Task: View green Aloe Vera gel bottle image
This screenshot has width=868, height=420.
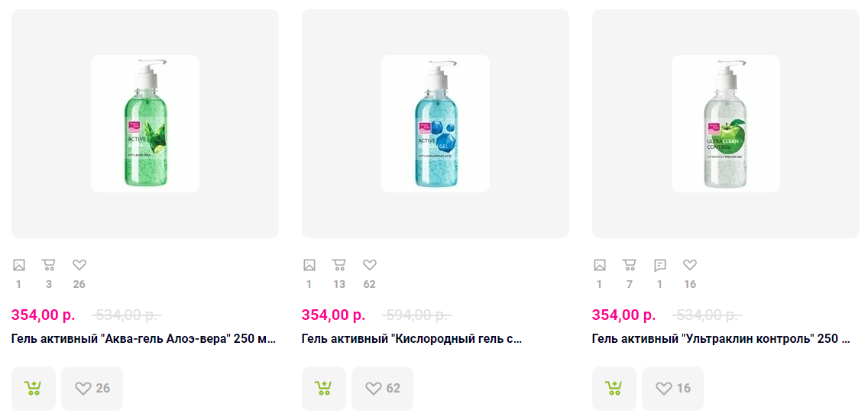Action: click(145, 124)
